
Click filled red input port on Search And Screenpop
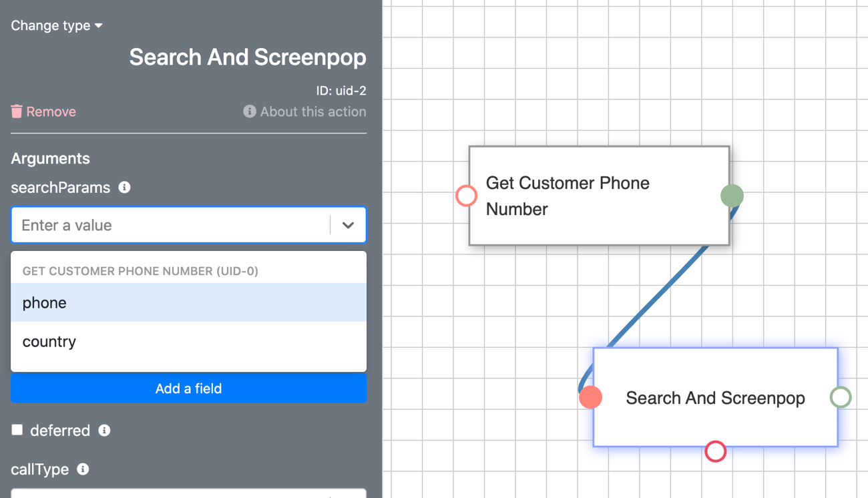[590, 397]
